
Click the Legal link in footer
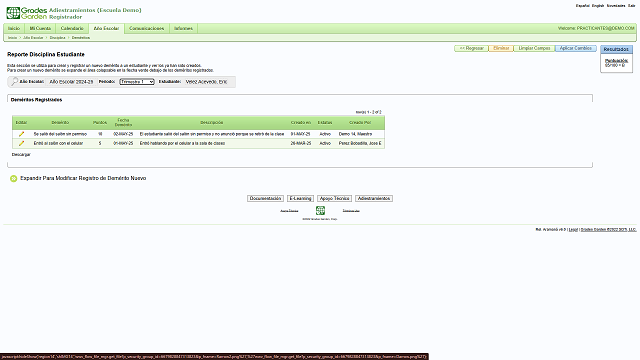coord(573,229)
